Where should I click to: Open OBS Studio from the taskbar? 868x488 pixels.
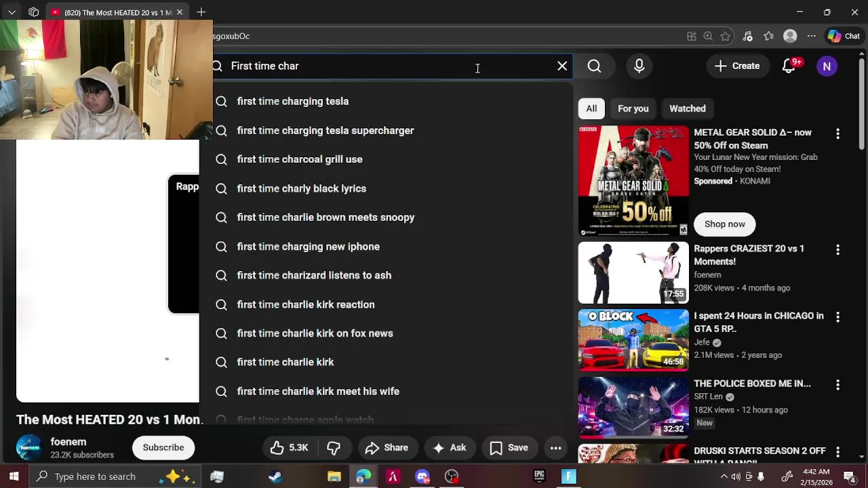tap(452, 476)
